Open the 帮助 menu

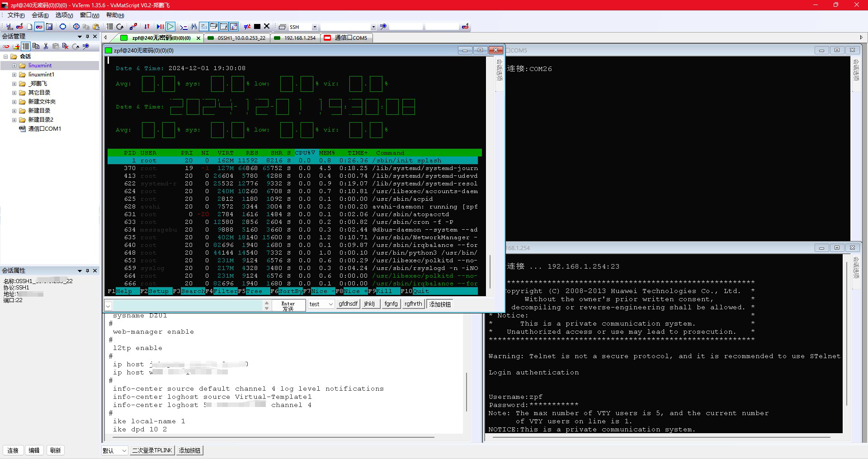115,15
